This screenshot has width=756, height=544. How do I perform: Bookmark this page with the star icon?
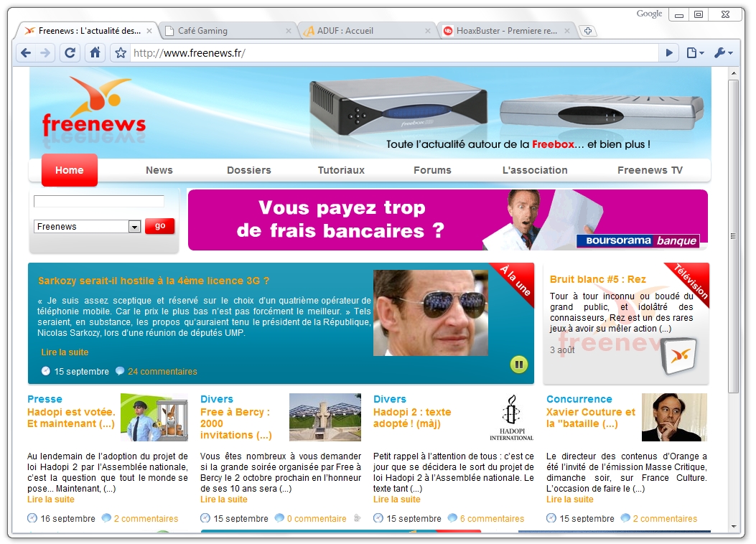pos(121,52)
